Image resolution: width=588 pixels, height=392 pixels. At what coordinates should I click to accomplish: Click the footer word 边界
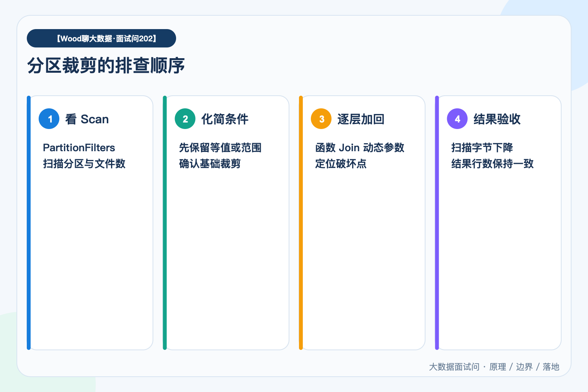[524, 367]
